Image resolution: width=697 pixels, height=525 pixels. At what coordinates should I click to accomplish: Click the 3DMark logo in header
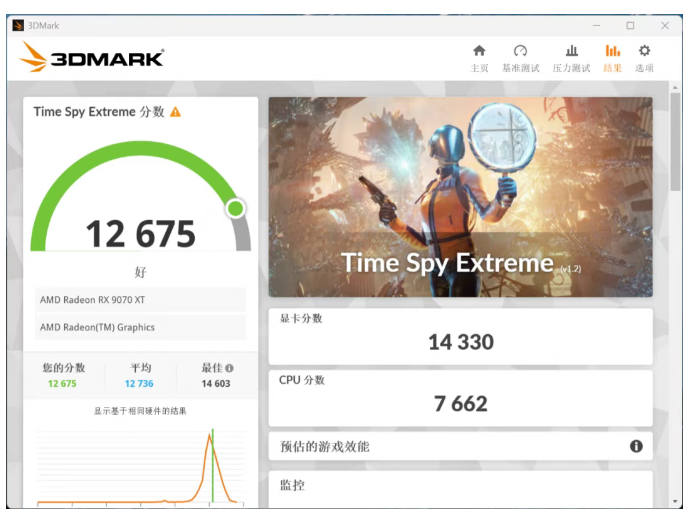(92, 58)
